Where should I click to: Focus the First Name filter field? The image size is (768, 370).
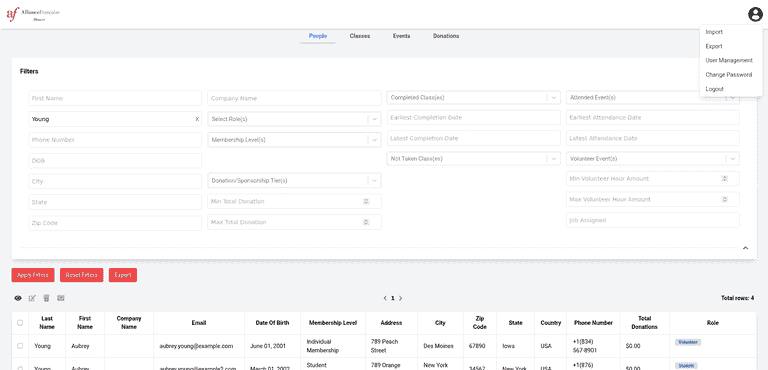[x=115, y=98]
